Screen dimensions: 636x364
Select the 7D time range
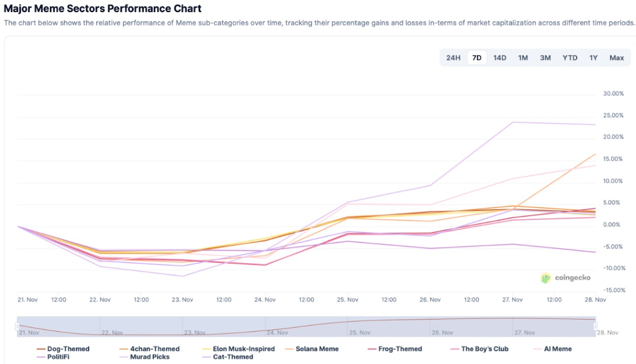pyautogui.click(x=476, y=58)
